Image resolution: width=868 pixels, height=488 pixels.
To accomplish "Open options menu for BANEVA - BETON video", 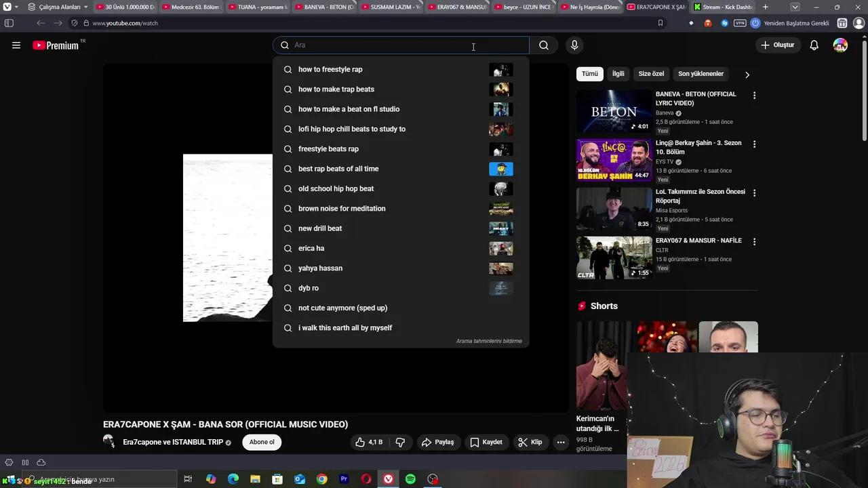I will point(754,96).
